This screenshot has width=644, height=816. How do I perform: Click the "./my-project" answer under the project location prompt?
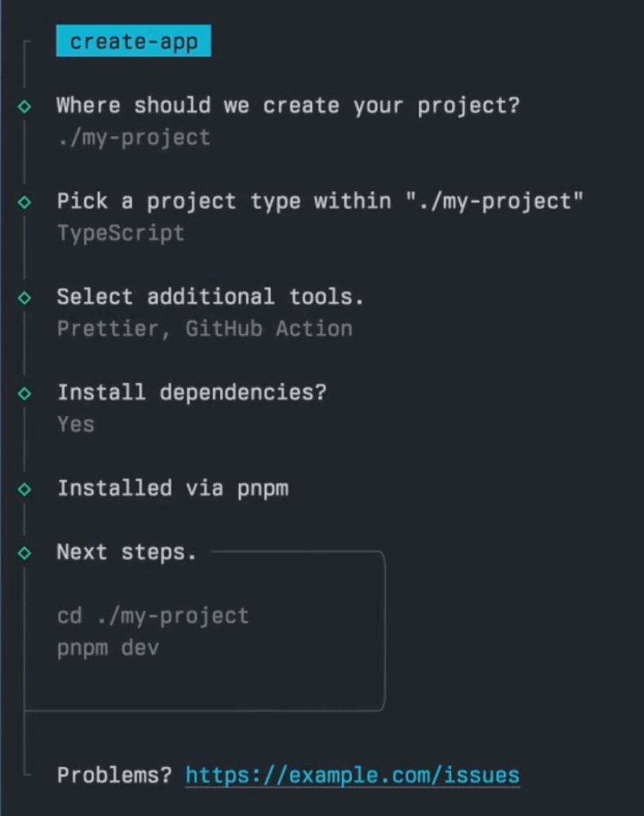133,137
